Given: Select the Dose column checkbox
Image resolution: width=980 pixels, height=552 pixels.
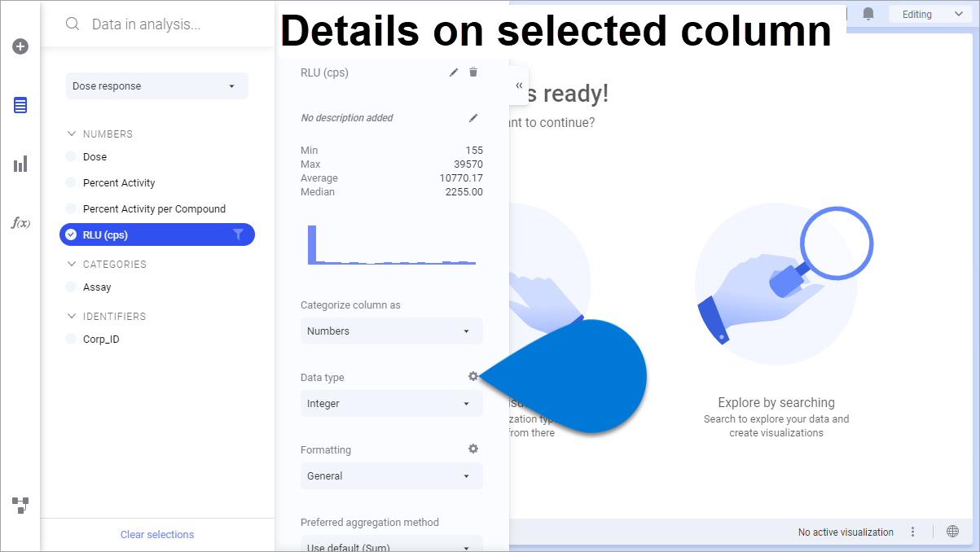Looking at the screenshot, I should pos(71,156).
